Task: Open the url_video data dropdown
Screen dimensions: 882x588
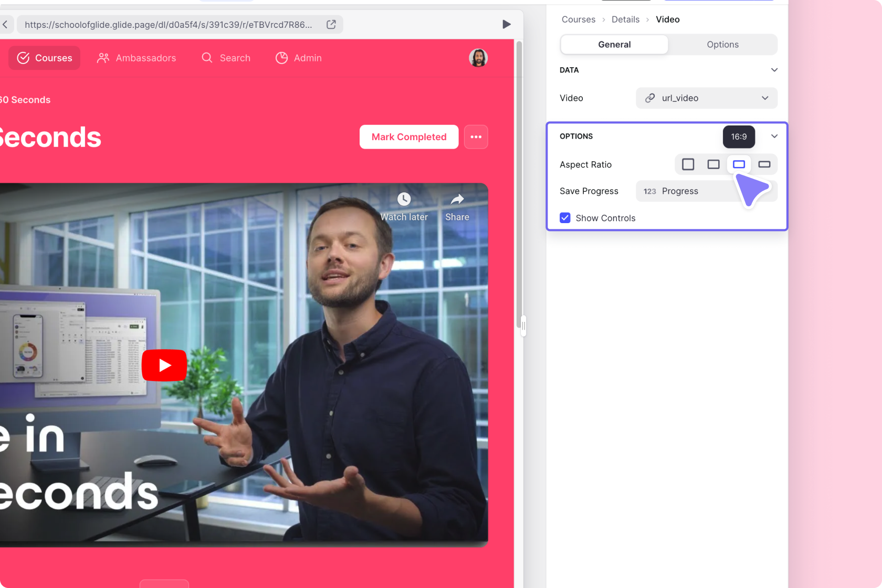Action: 706,98
